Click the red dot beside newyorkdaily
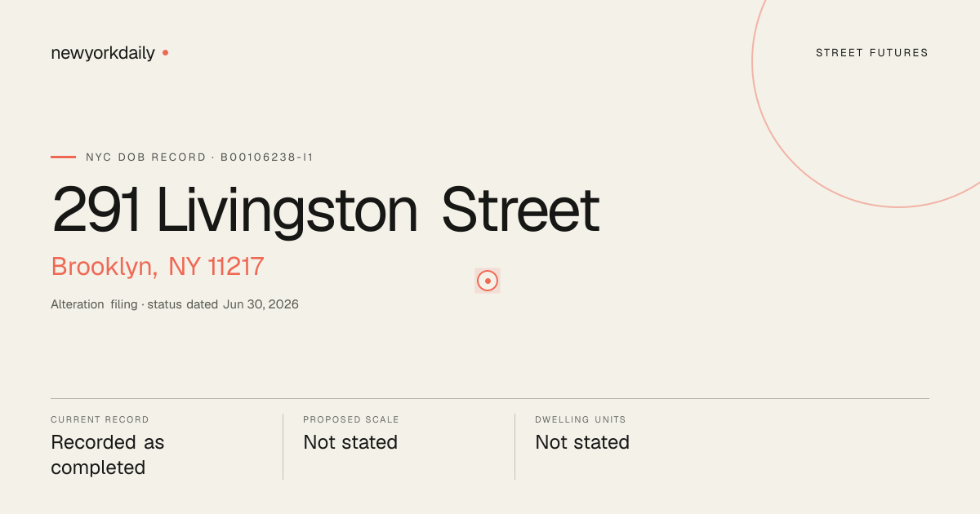The width and height of the screenshot is (980, 514). [x=165, y=52]
